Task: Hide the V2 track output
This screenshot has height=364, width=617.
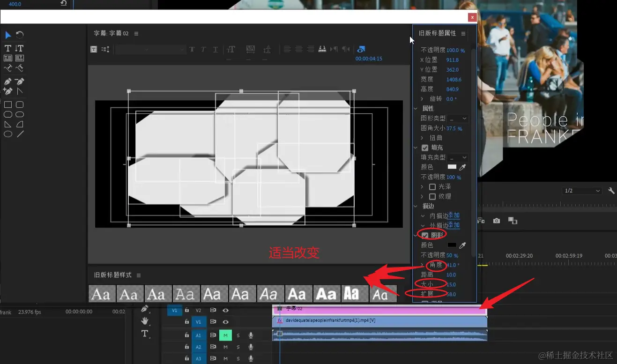Action: click(226, 310)
